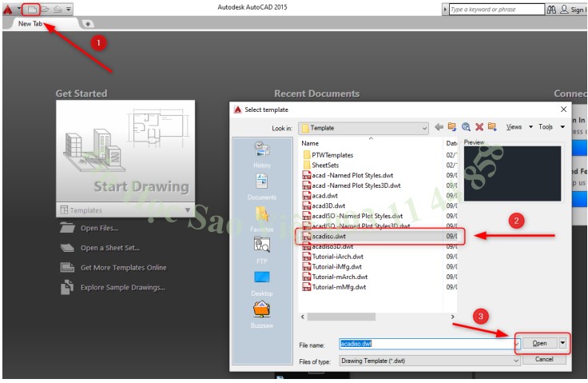Expand the search box arrow left of keyword field
The width and height of the screenshot is (588, 383).
(x=445, y=10)
